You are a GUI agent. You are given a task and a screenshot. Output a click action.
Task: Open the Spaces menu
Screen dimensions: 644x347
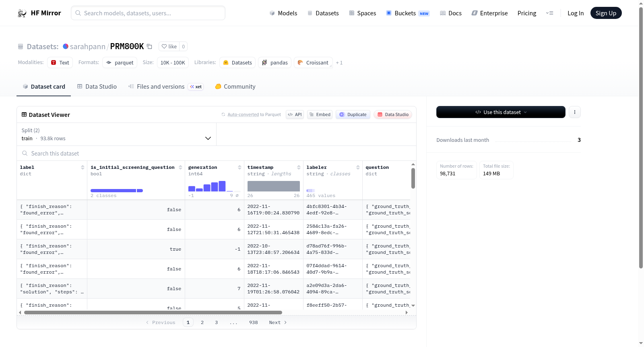click(363, 13)
